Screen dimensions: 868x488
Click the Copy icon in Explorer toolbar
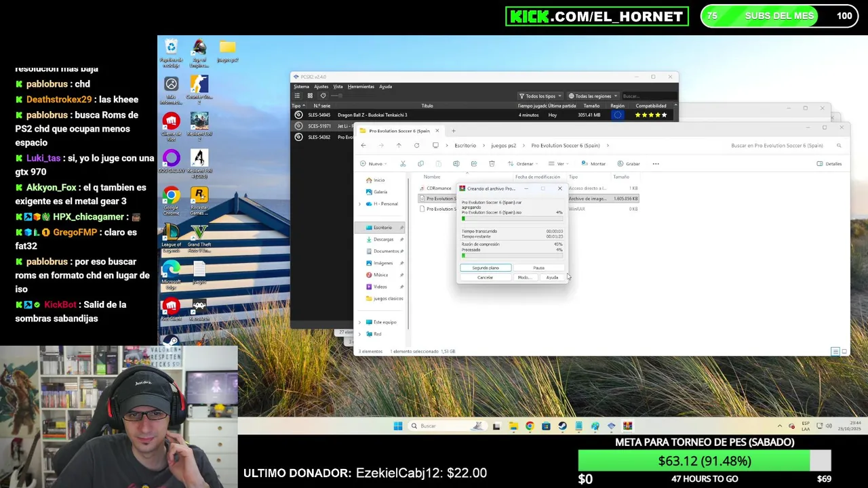(420, 163)
